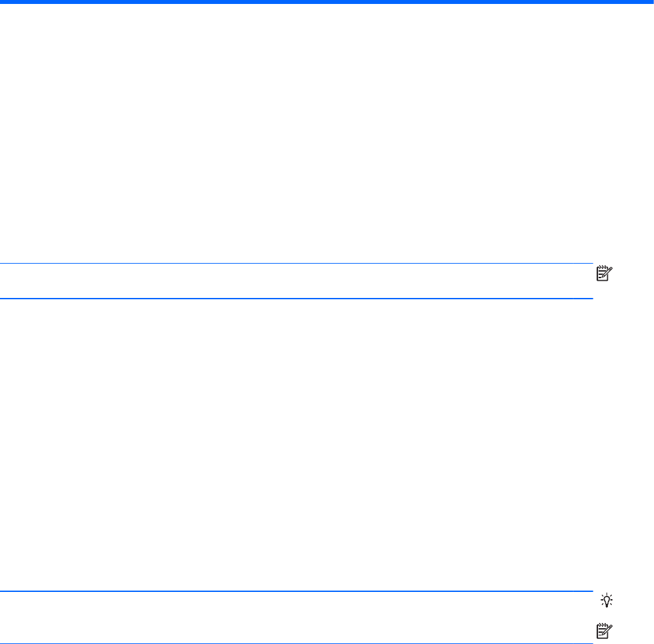Click the upper notepad-and-pencil note icon

point(605,274)
